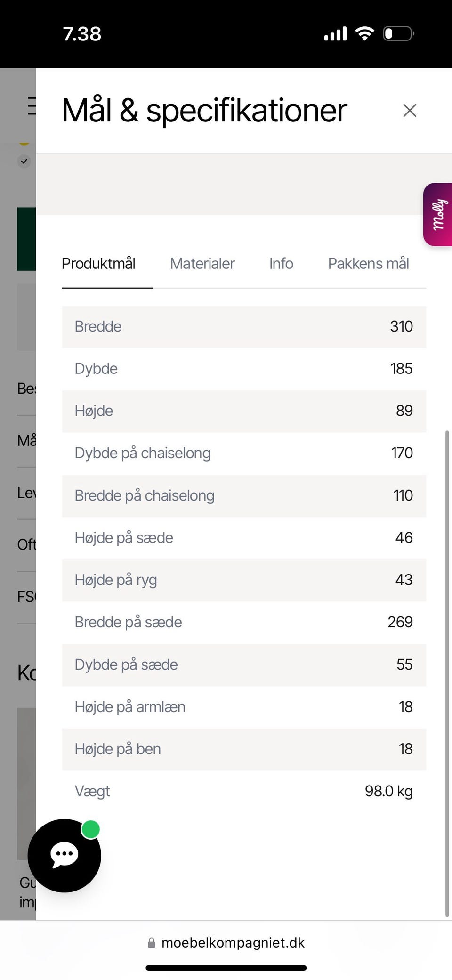This screenshot has height=980, width=452.
Task: Click the panel's vertical scrollbar
Action: 447,673
